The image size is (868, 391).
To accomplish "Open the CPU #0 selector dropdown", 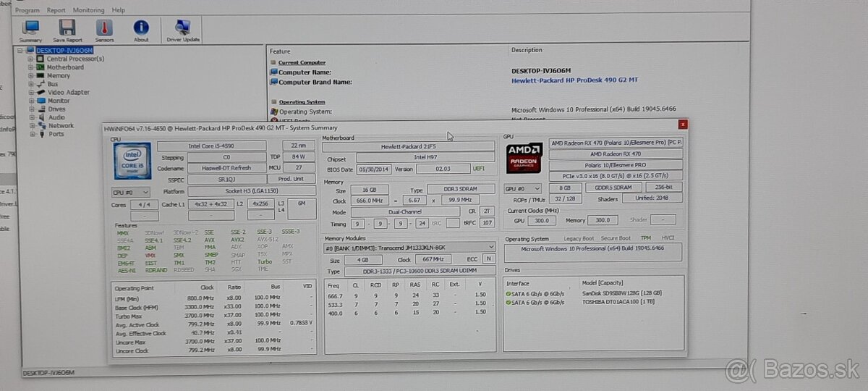I will [x=131, y=192].
